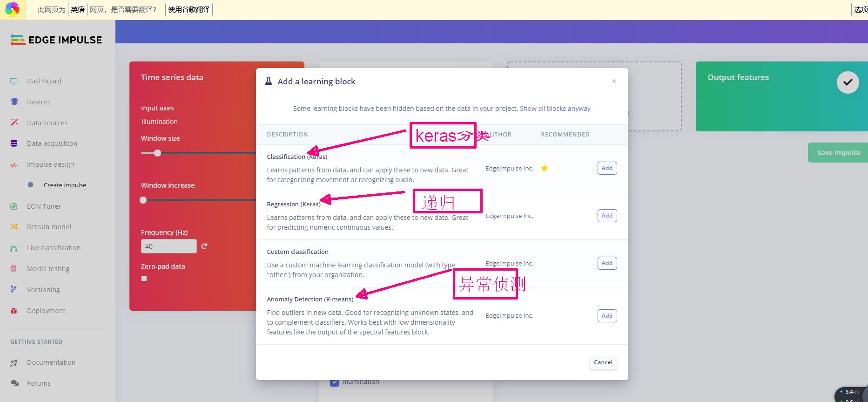The height and width of the screenshot is (402, 868).
Task: Click the Live classification icon
Action: 14,248
